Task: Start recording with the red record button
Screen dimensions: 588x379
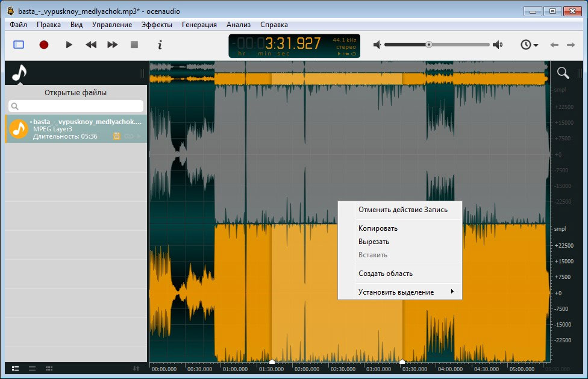Action: tap(44, 45)
